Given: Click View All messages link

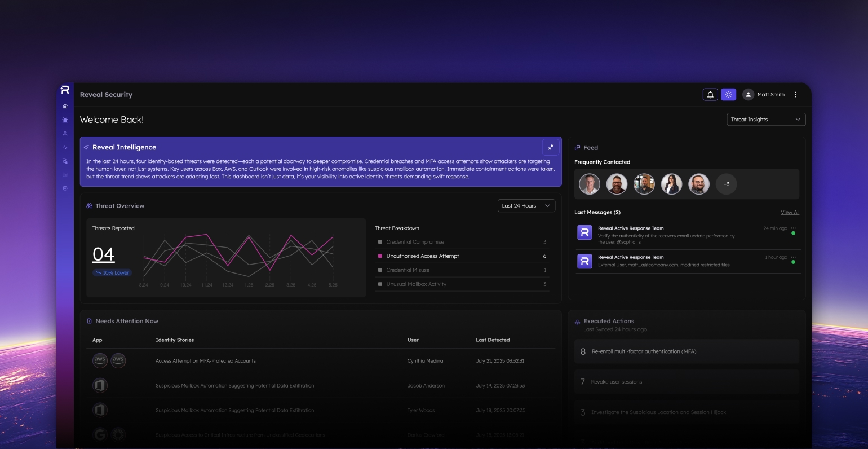Looking at the screenshot, I should click(x=790, y=213).
